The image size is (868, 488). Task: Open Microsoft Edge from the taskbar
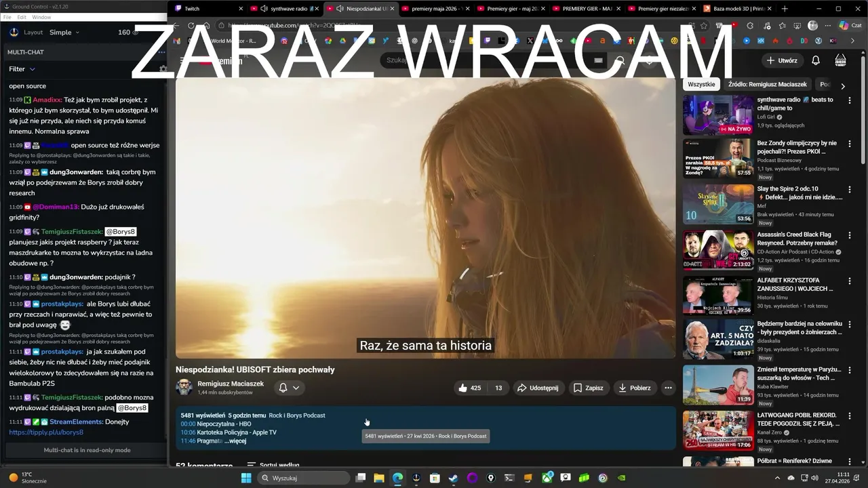397,478
